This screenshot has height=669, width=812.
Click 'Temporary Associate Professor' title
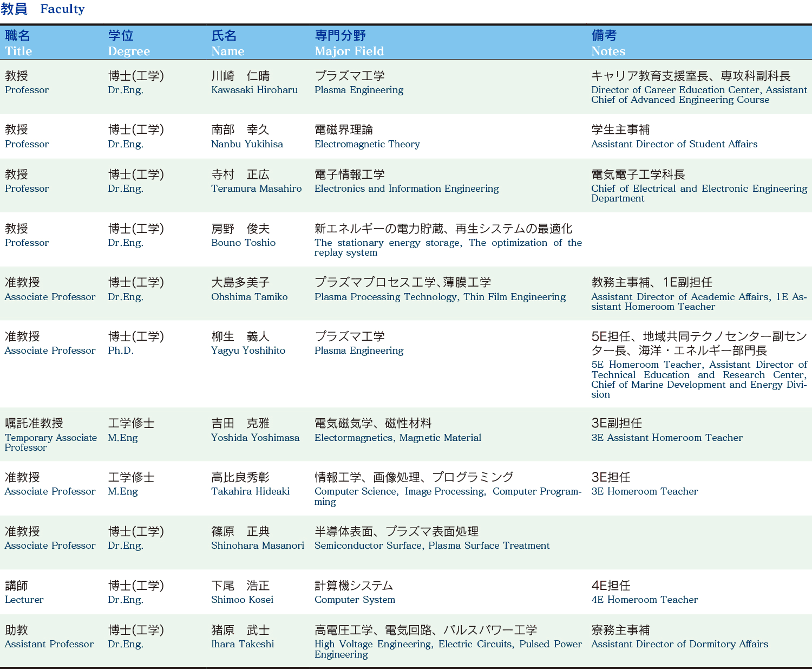[x=51, y=443]
